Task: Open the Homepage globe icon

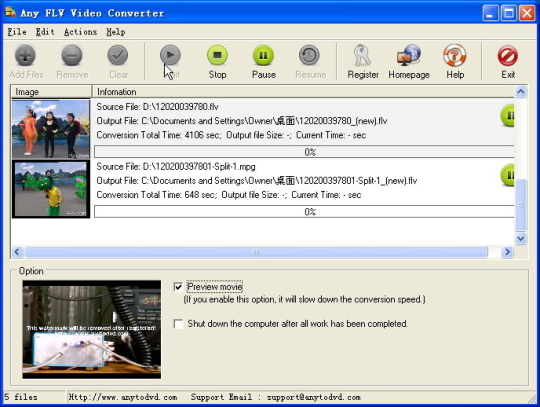Action: [x=409, y=55]
